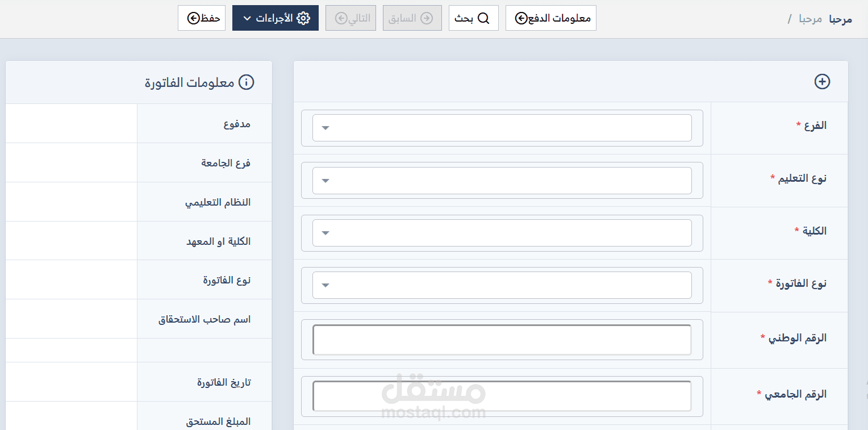Click the اسم صاحب الاستحقاق row label
Screen dimensions: 868x430
pos(205,319)
